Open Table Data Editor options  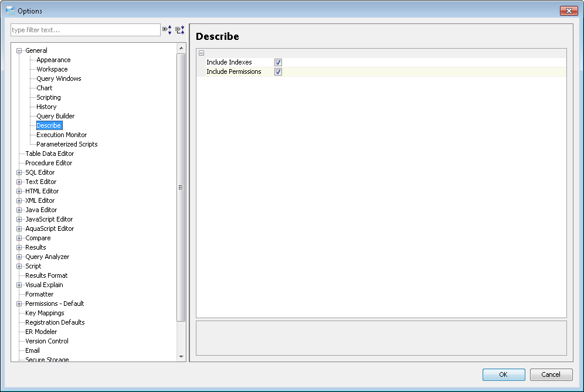point(49,154)
